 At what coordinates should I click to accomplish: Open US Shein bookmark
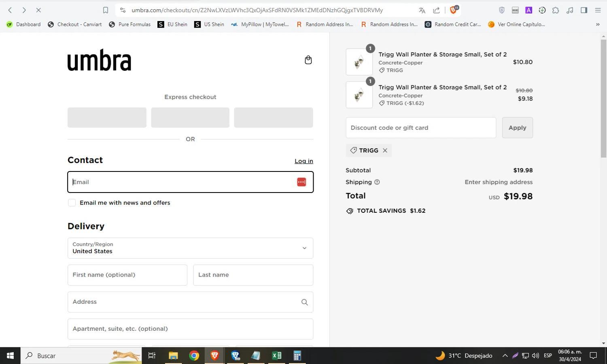pyautogui.click(x=209, y=24)
